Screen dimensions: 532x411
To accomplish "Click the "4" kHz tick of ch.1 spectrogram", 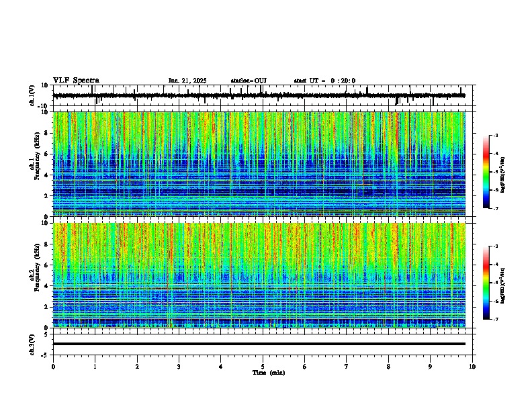I will click(x=47, y=175).
